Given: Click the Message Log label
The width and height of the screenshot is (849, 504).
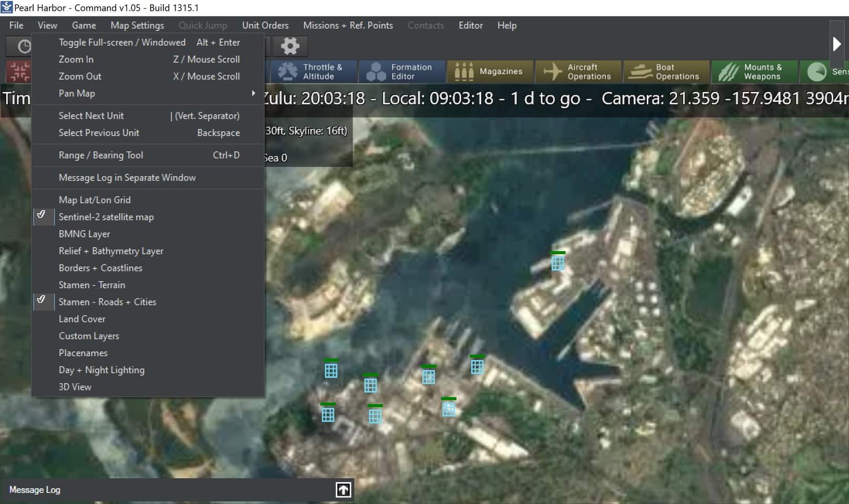Looking at the screenshot, I should click(35, 490).
